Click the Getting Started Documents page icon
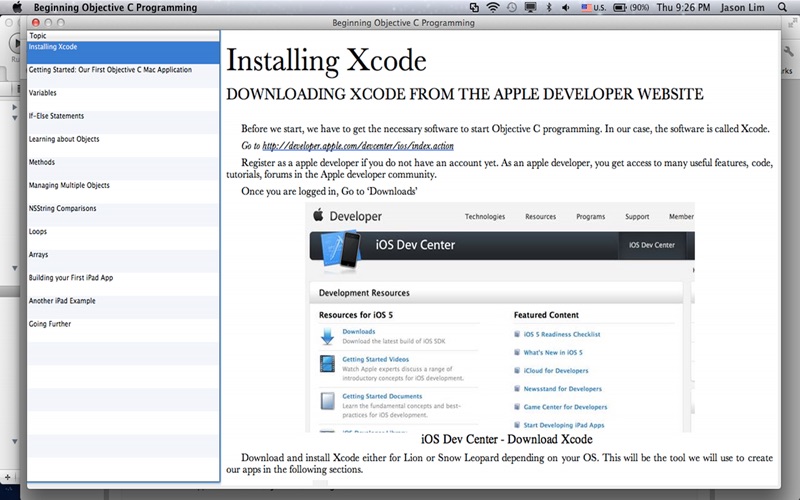The image size is (800, 500). point(327,401)
